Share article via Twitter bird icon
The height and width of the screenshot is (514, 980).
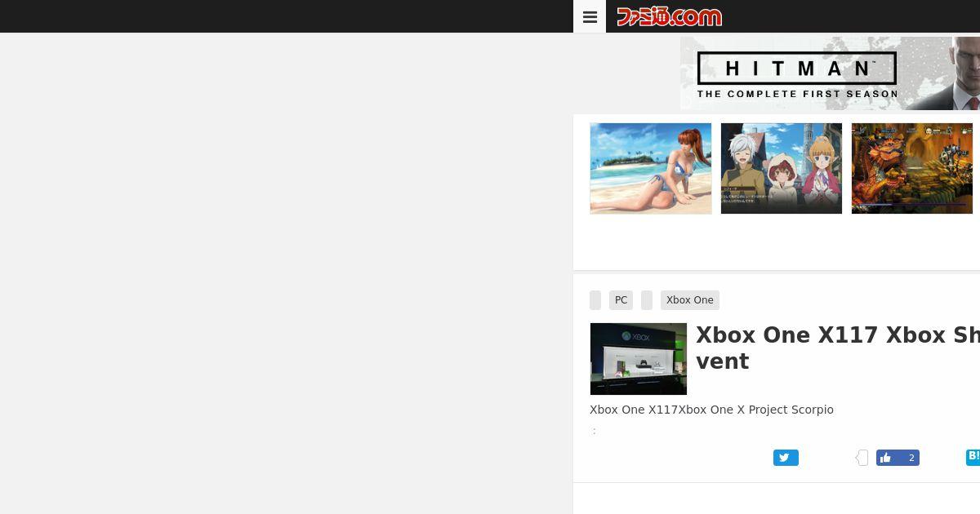coord(786,458)
